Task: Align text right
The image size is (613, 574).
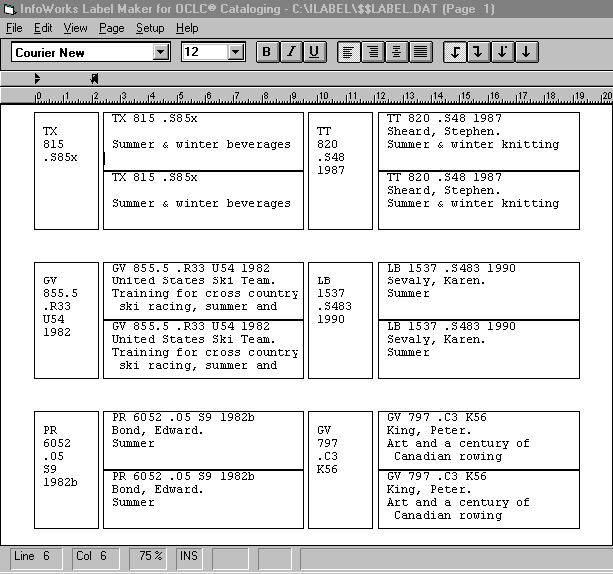Action: tap(373, 52)
